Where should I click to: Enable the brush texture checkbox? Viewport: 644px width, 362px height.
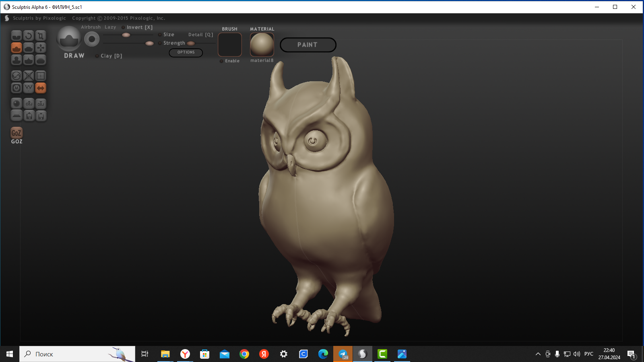click(221, 61)
